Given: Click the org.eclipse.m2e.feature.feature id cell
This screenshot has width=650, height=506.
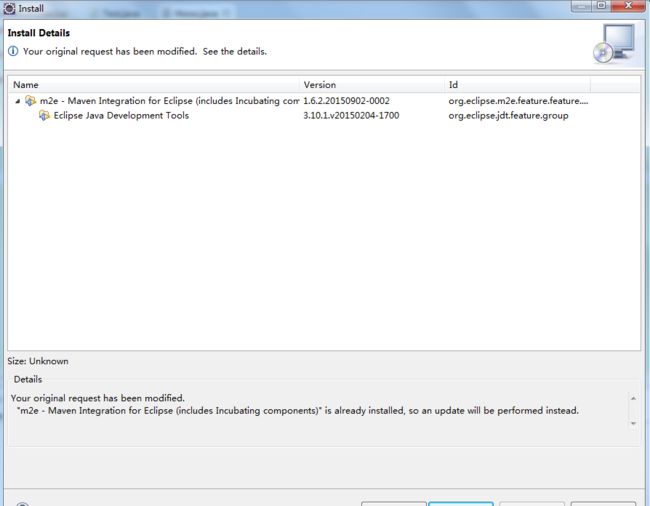Looking at the screenshot, I should click(518, 101).
